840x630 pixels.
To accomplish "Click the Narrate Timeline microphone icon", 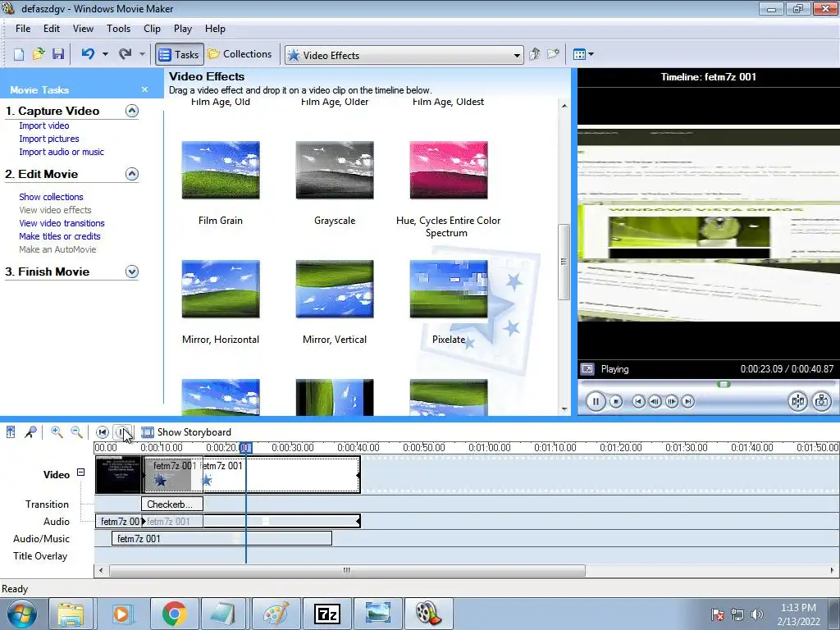I will (30, 431).
